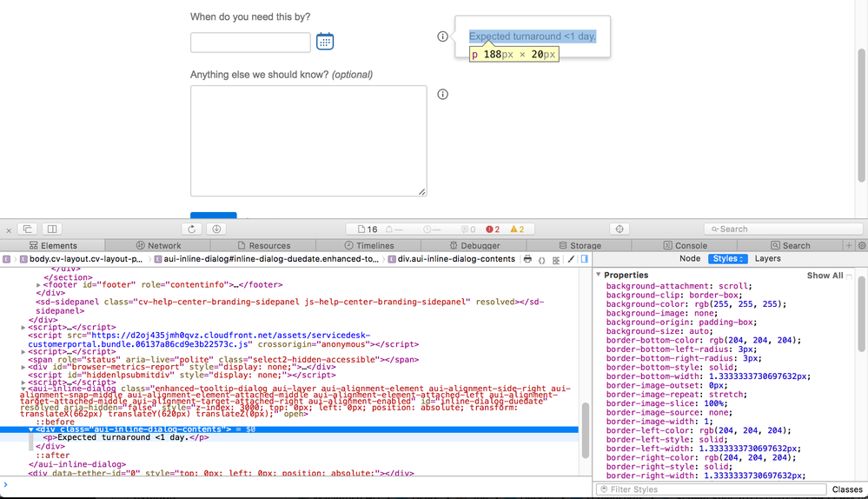Switch sidebar to Layers panel
Screen dimensions: 868x499
point(768,259)
